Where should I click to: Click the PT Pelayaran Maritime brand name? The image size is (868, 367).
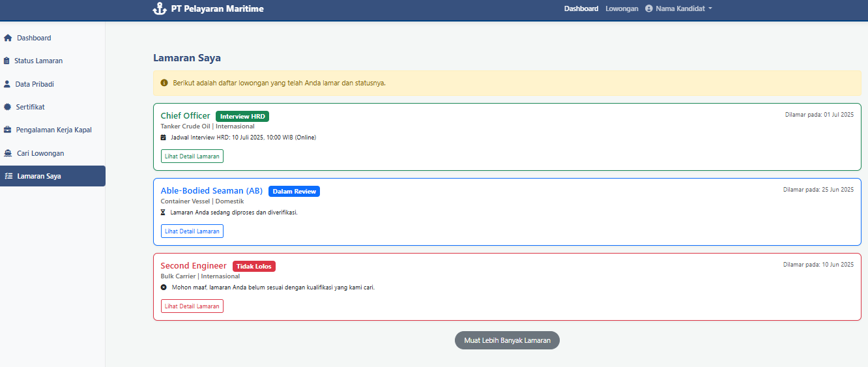tap(218, 9)
